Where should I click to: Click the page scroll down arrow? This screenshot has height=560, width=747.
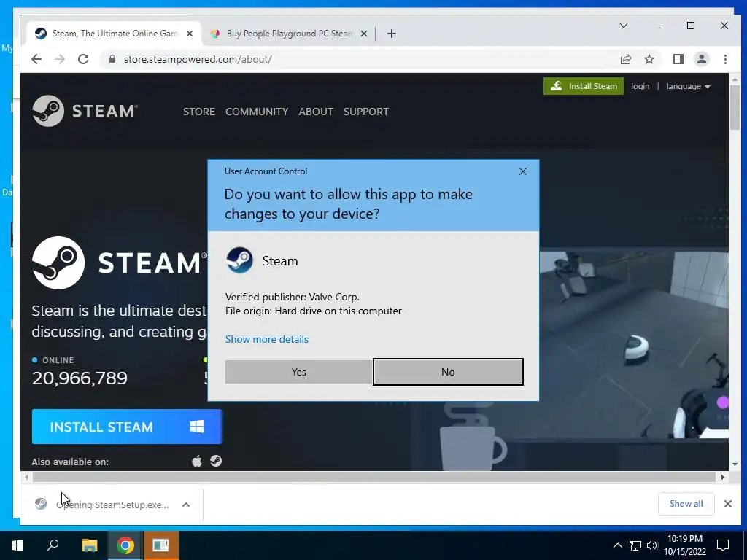pos(735,464)
